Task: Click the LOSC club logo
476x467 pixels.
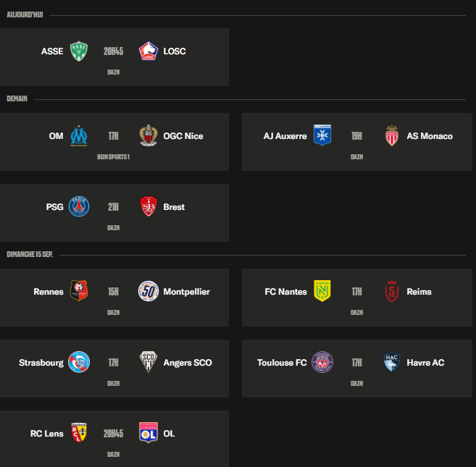Action: pos(149,51)
